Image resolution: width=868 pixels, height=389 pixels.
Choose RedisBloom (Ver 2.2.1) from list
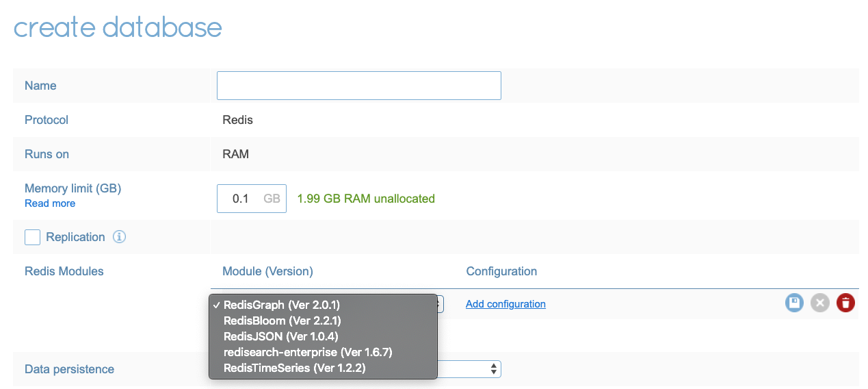[282, 321]
